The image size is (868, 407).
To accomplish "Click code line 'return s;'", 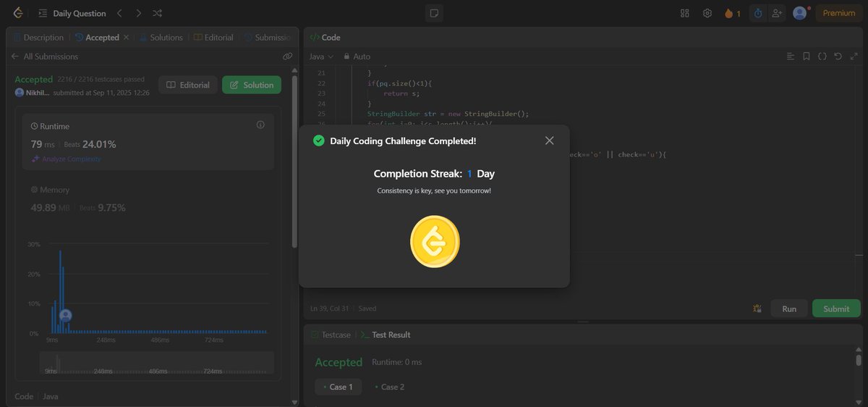I will (401, 93).
